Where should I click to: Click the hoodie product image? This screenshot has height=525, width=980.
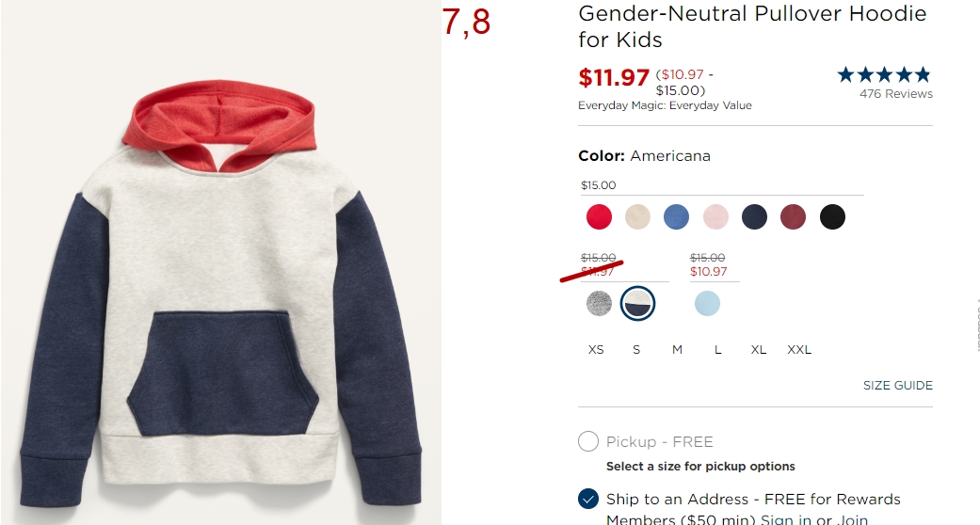coord(221,293)
